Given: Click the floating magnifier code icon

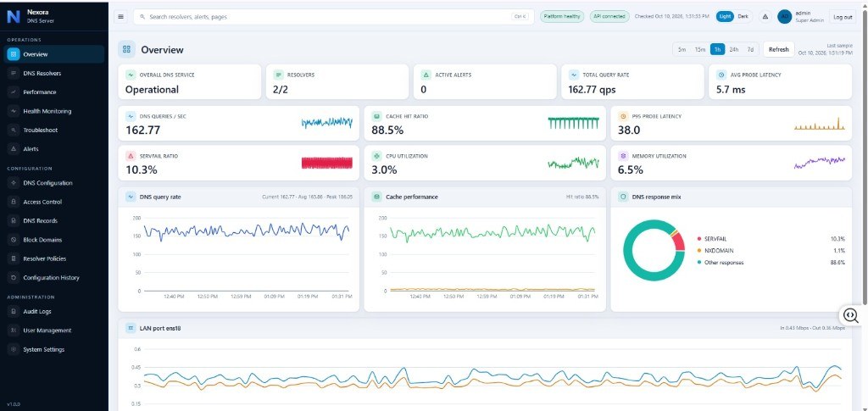Looking at the screenshot, I should pos(851,315).
